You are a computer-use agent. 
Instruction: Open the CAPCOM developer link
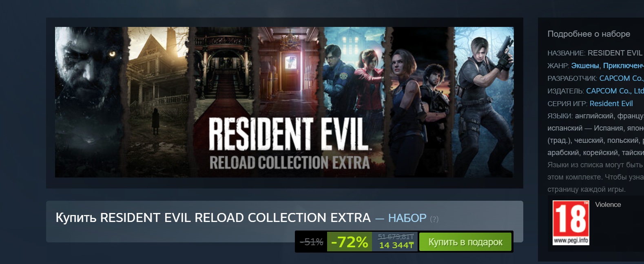[622, 78]
